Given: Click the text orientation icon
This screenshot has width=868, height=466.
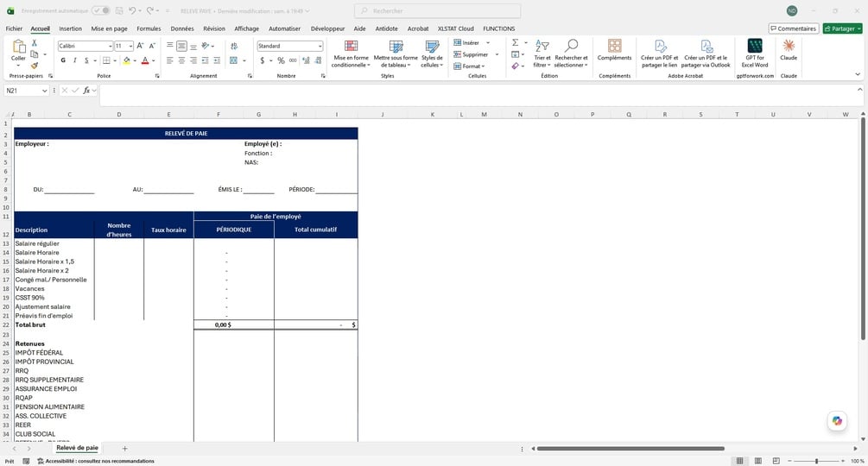Looking at the screenshot, I should [x=206, y=46].
